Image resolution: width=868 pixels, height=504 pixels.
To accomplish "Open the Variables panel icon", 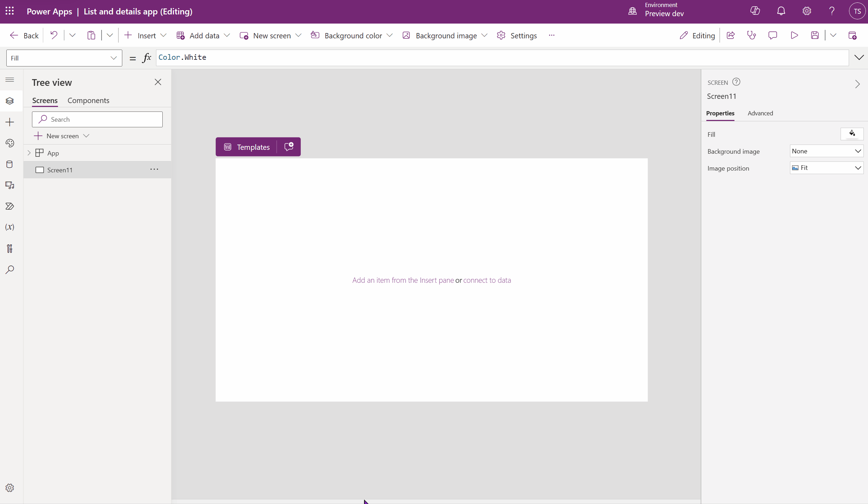I will (x=9, y=227).
